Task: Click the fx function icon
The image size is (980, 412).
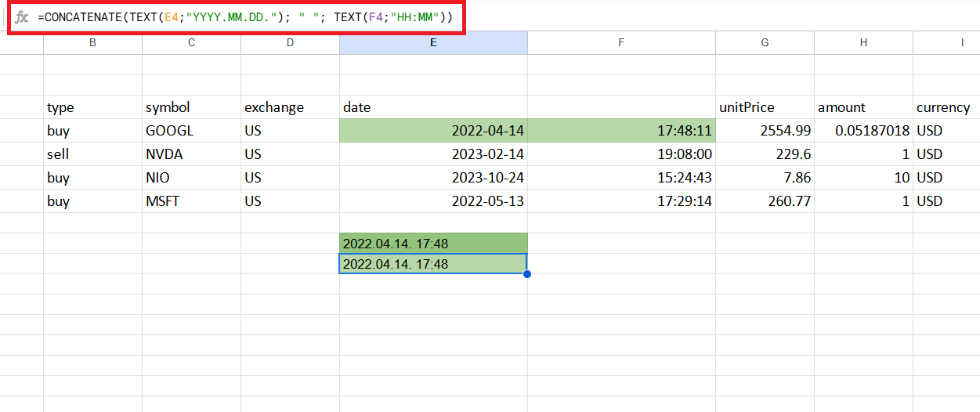Action: [22, 17]
